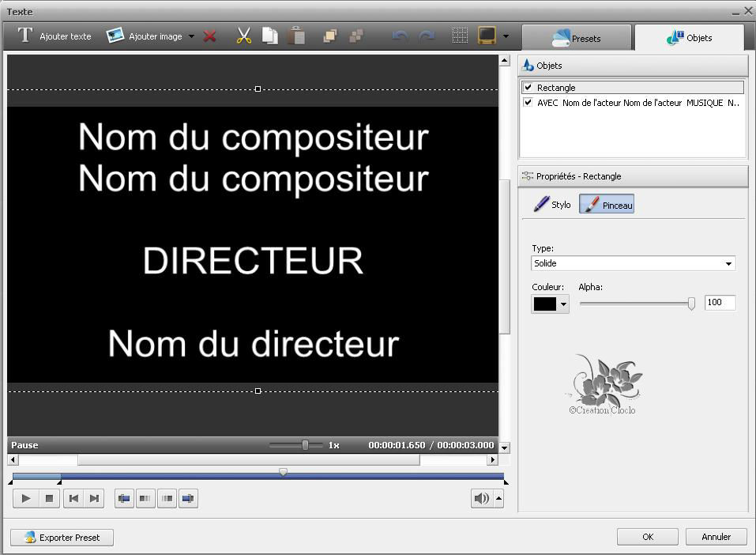
Task: Click the Ajouter texte tool
Action: (x=55, y=36)
